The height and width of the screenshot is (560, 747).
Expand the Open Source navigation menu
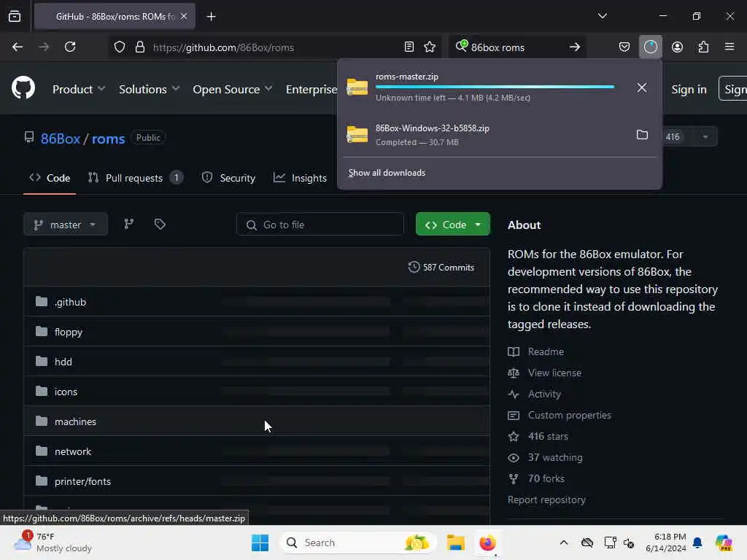[x=233, y=89]
